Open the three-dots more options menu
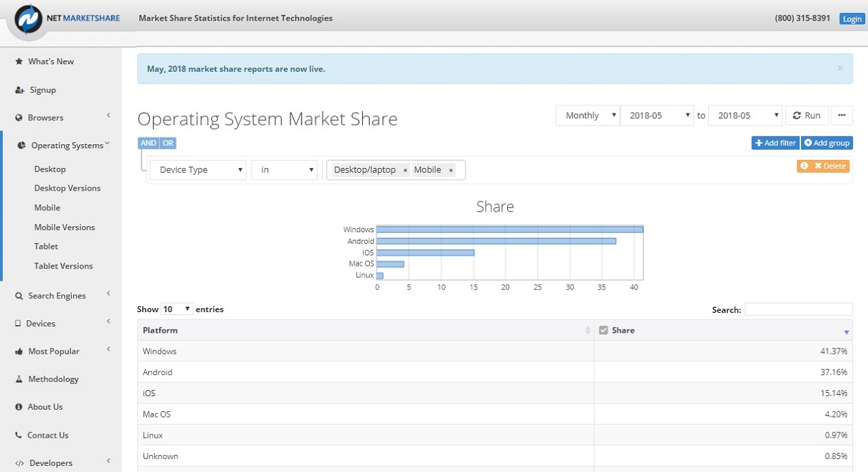This screenshot has height=472, width=868. 842,115
